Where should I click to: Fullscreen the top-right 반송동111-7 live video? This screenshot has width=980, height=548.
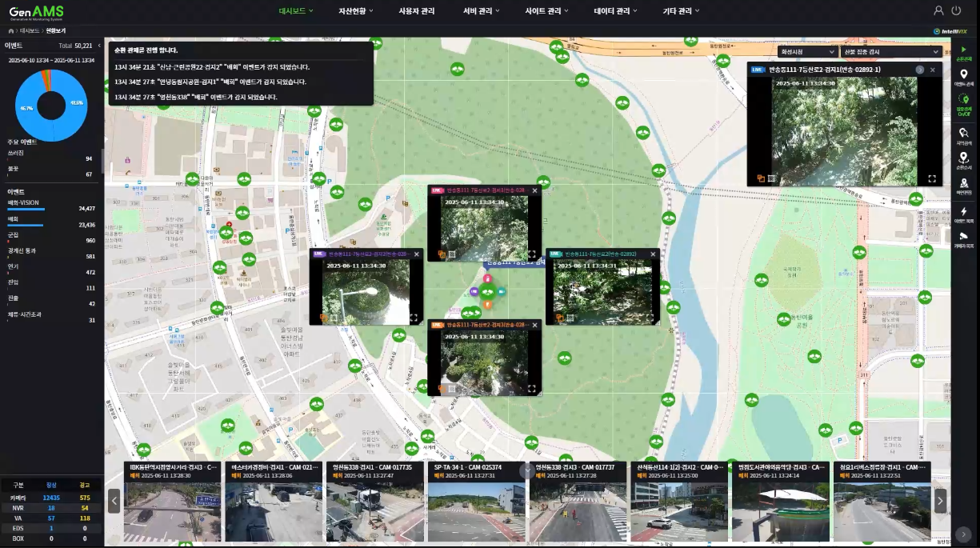point(932,179)
